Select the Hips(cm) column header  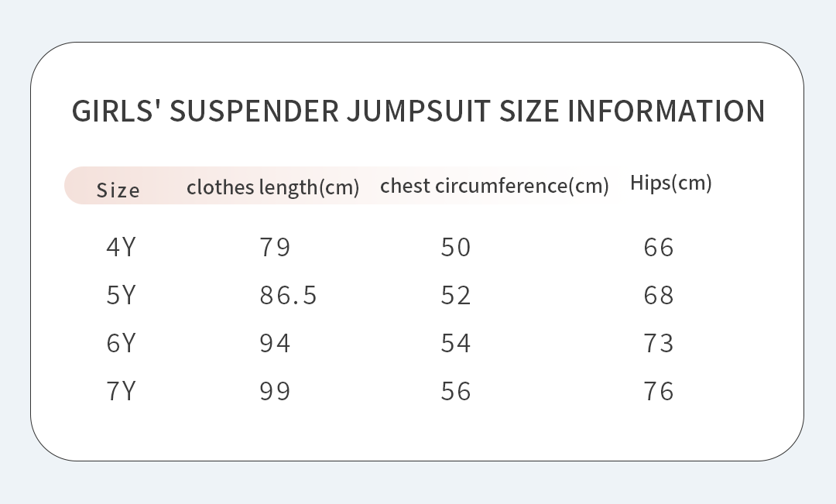[x=670, y=183]
